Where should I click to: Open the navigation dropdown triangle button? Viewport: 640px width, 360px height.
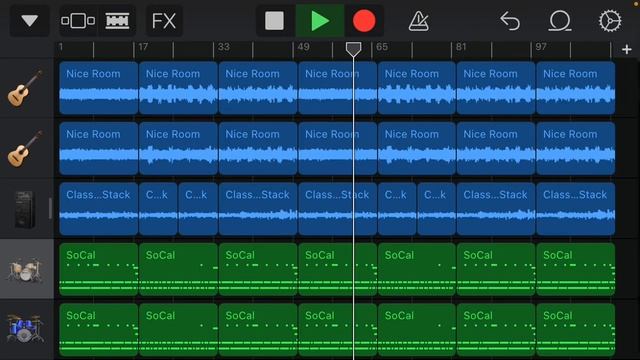point(29,20)
